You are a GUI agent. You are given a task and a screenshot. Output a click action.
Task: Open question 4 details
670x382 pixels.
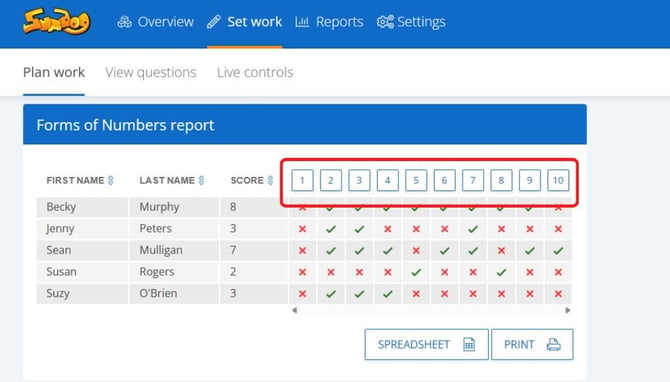point(388,180)
